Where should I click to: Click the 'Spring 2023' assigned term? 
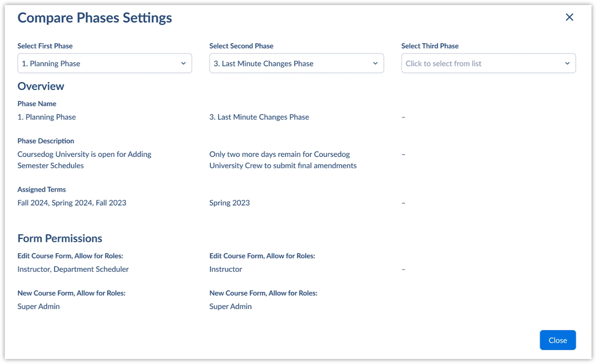(229, 203)
